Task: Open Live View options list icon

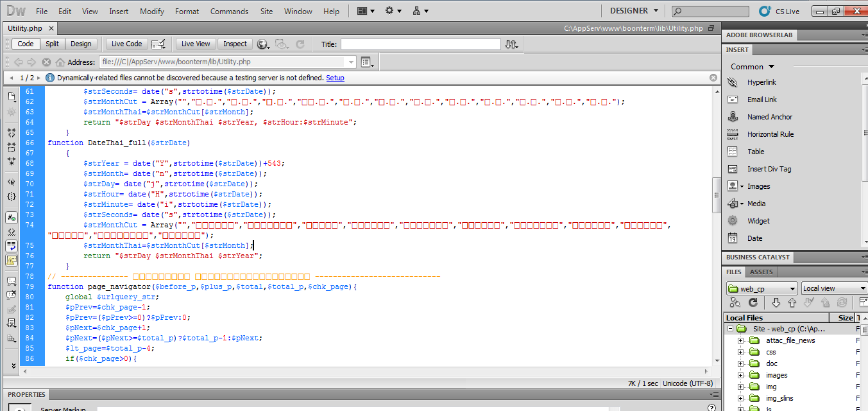Action: 367,62
